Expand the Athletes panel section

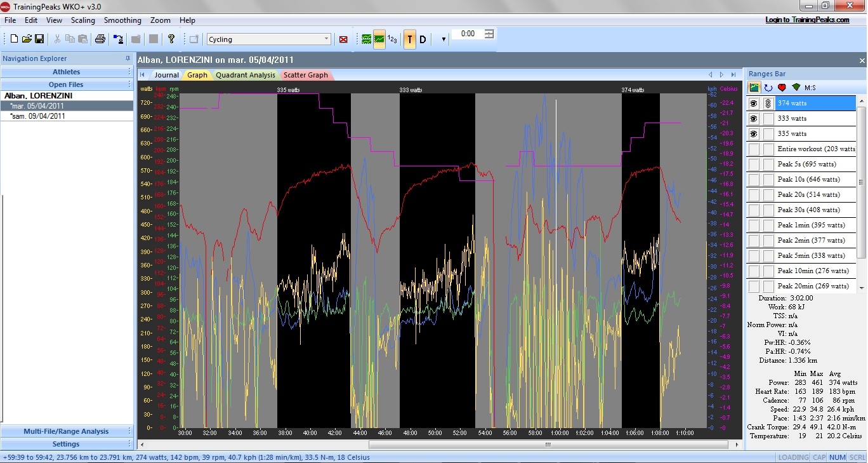coord(67,72)
